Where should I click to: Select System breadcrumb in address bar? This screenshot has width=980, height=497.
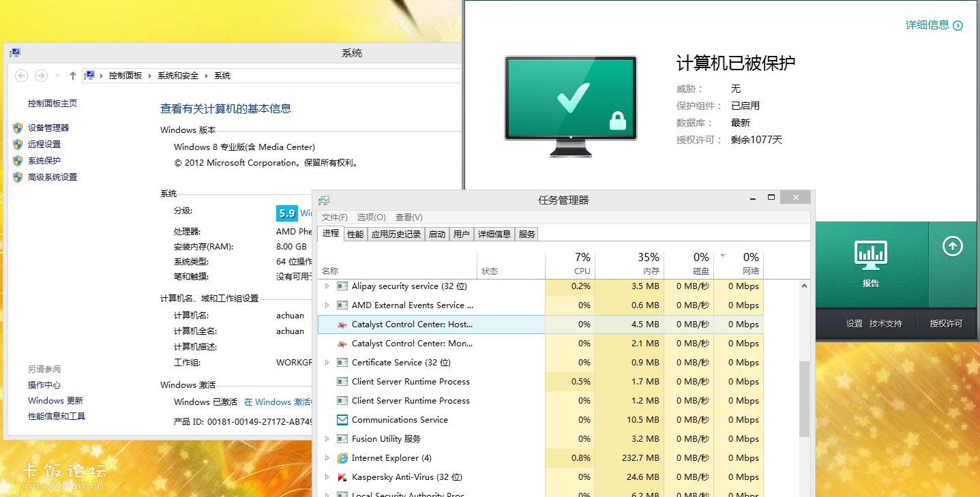coord(222,76)
